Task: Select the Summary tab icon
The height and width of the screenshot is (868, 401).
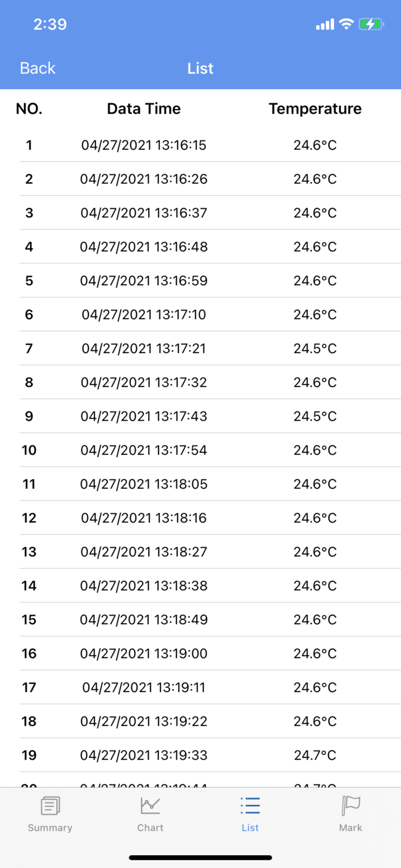Action: coord(50,805)
